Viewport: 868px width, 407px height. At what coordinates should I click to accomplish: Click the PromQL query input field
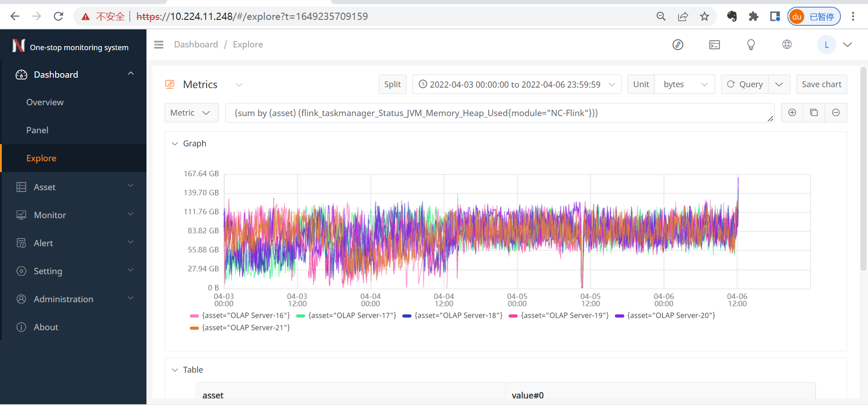497,113
